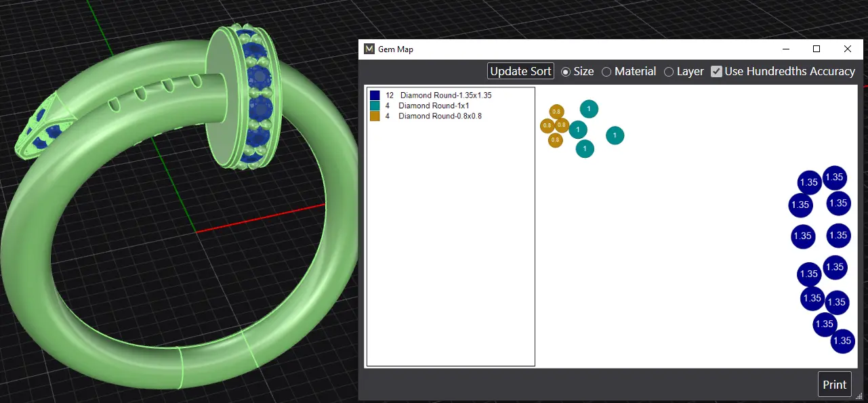Select the Diamond Round-1.35x1.35 legend entry
The width and height of the screenshot is (868, 403).
coord(445,96)
